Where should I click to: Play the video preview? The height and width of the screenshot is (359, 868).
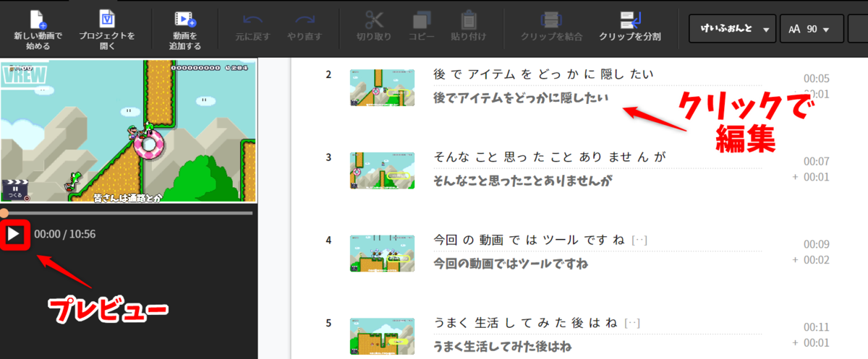(x=13, y=234)
